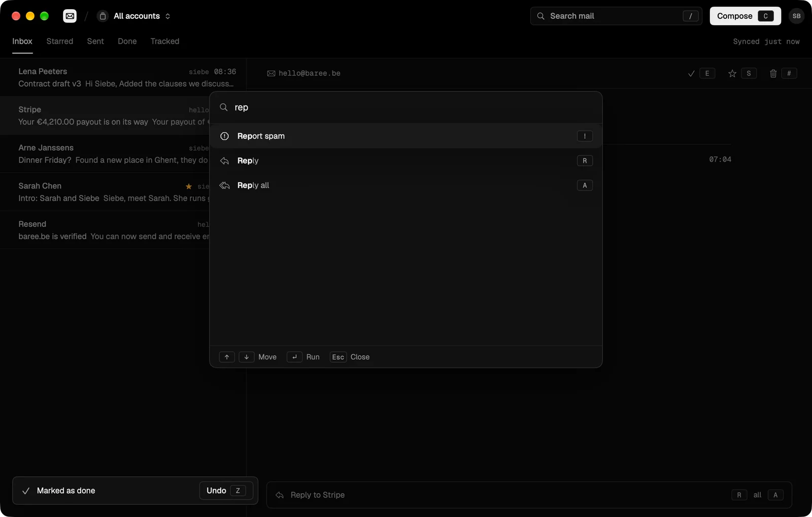The image size is (812, 517).
Task: Open Arne Janssens Dinner Friday email
Action: (105, 154)
